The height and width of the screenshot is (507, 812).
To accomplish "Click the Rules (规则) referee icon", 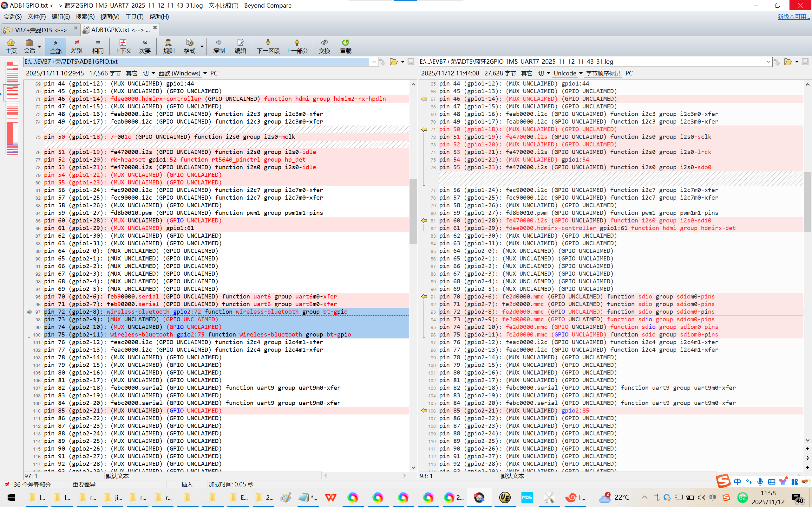I will click(168, 46).
